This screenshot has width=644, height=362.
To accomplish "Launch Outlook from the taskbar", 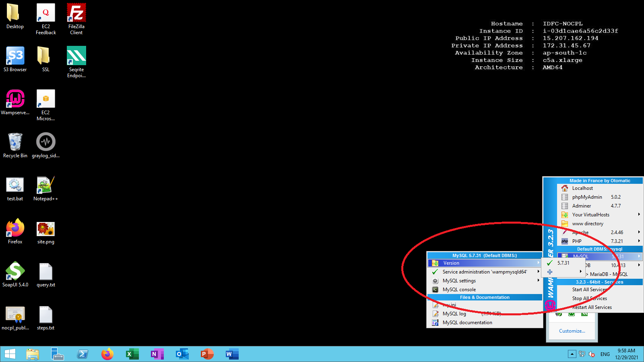I will point(182,354).
